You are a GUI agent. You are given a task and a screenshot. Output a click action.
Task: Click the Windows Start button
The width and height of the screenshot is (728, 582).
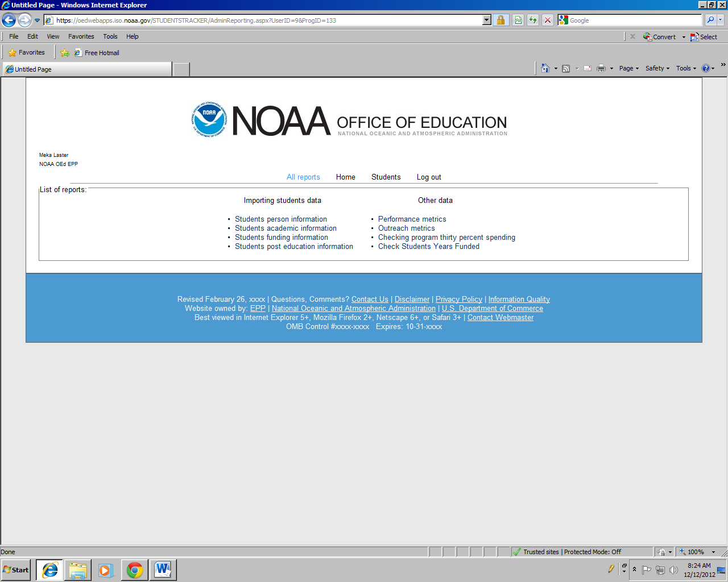point(16,570)
